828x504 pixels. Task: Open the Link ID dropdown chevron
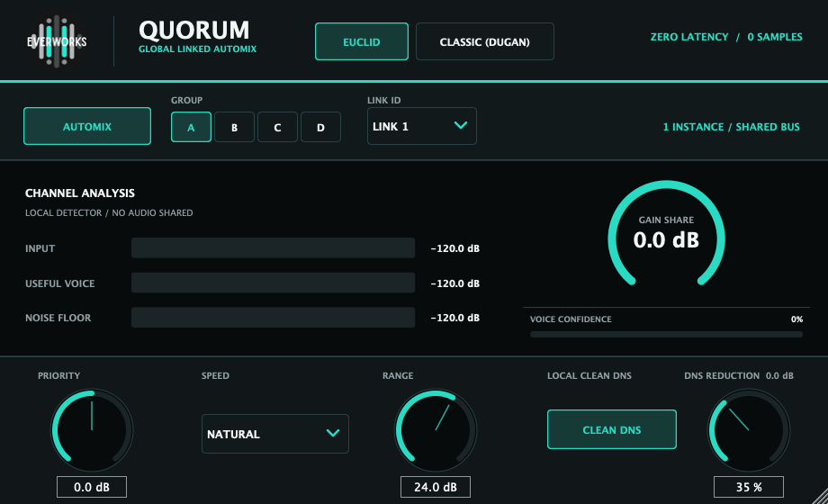pyautogui.click(x=461, y=125)
